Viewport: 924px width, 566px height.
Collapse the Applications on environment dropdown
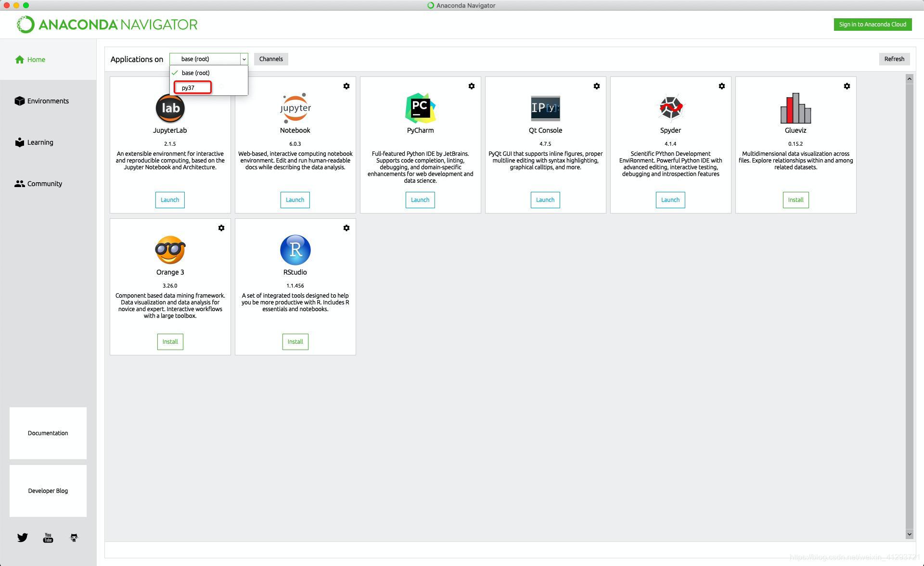point(244,59)
